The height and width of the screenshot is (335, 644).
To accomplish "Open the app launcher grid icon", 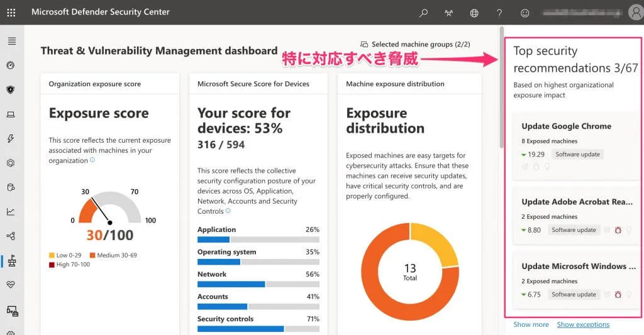I will [x=11, y=13].
